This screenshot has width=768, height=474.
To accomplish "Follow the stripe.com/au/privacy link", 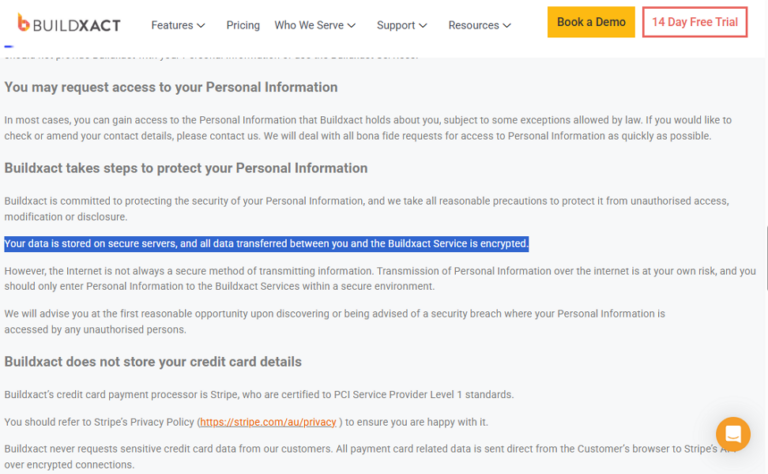I will click(x=268, y=423).
